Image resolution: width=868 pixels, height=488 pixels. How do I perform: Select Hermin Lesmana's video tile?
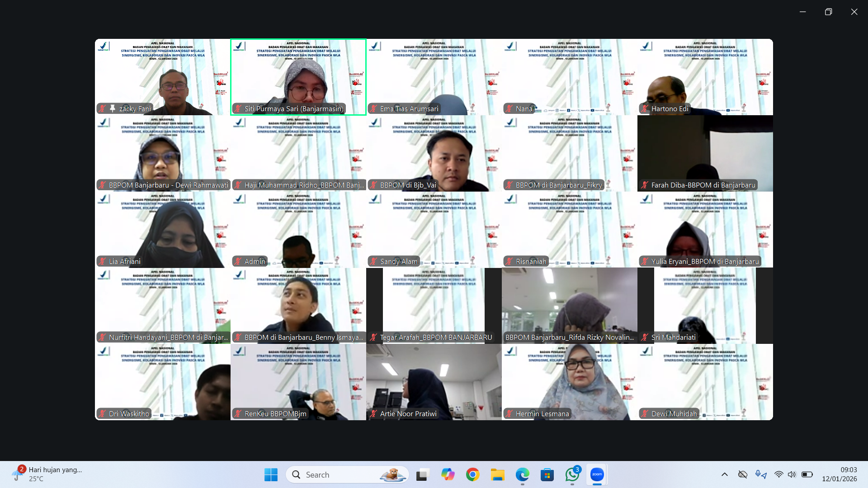pos(570,382)
